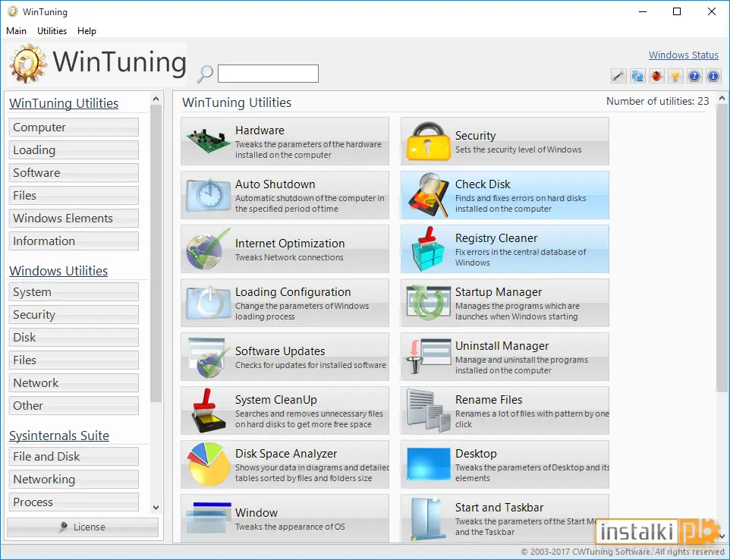Click the light bulb tips icon
The width and height of the screenshot is (730, 560).
coord(675,76)
